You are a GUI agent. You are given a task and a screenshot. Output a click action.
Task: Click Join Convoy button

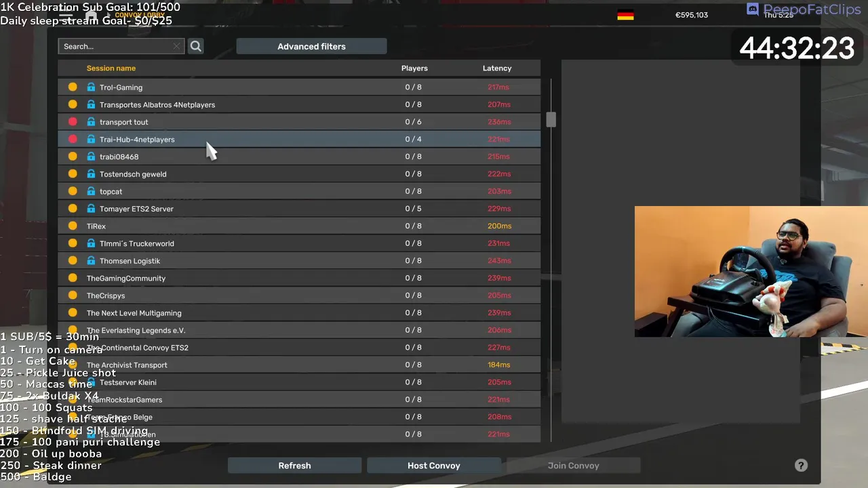click(573, 466)
